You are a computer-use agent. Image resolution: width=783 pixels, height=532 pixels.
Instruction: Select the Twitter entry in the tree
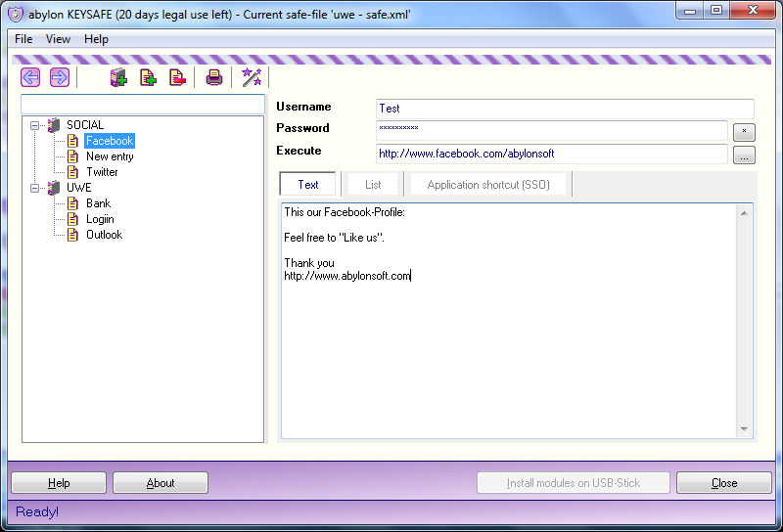[102, 172]
